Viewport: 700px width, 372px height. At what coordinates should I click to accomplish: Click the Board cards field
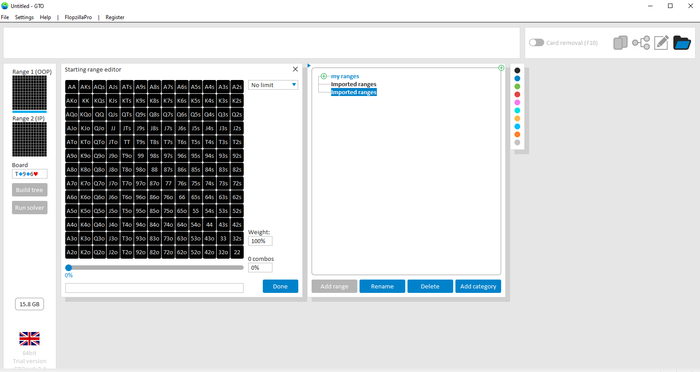tap(29, 174)
